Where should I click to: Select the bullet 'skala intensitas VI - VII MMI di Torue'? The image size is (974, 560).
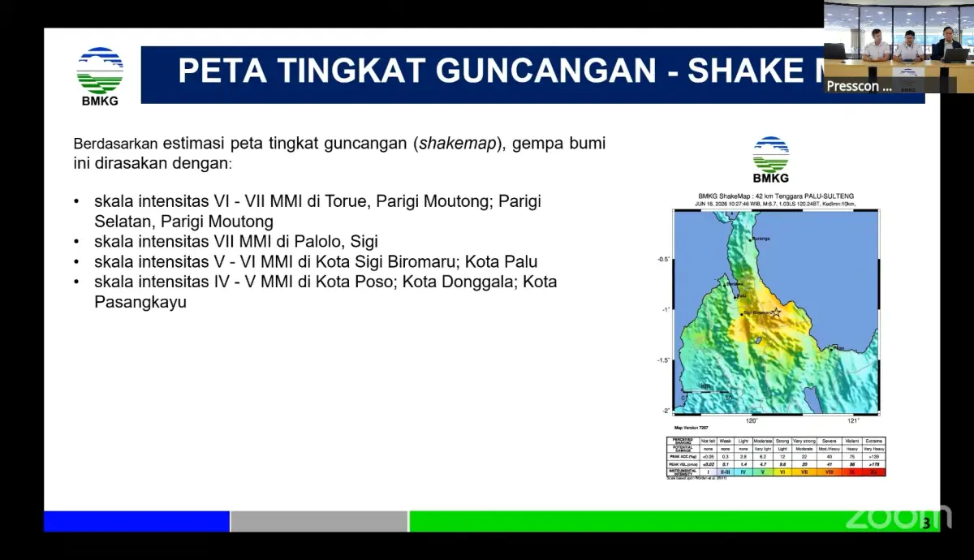pos(317,211)
